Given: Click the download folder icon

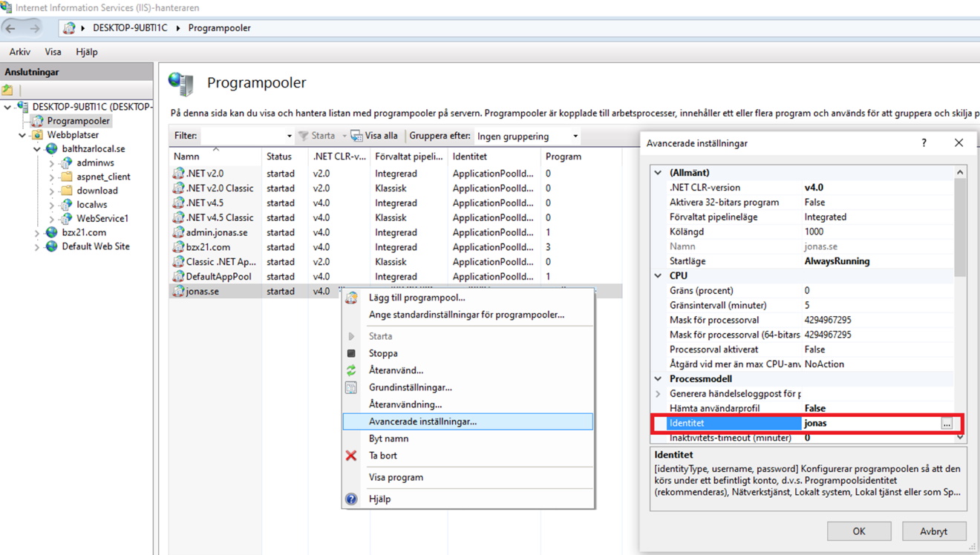Looking at the screenshot, I should 66,191.
